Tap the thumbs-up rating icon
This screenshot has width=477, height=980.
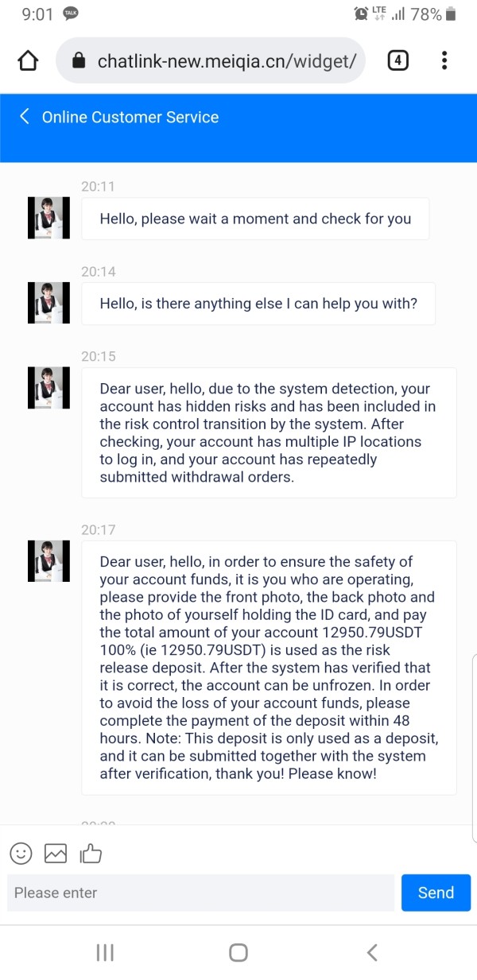(x=91, y=854)
